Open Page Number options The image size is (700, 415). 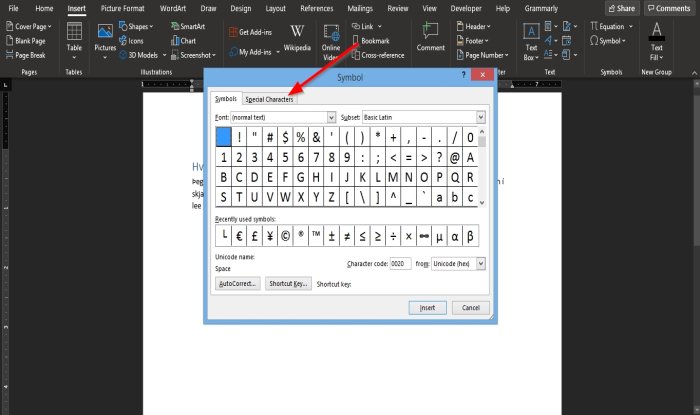[483, 55]
